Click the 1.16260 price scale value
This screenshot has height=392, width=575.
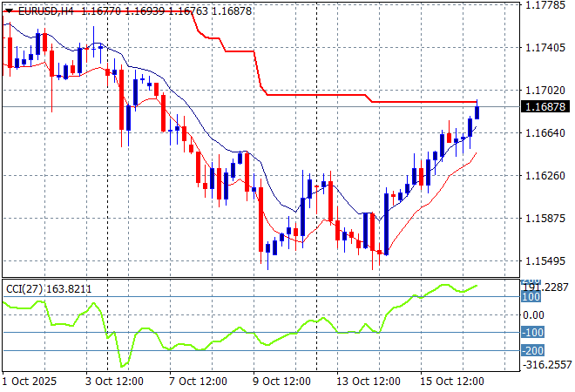(545, 176)
